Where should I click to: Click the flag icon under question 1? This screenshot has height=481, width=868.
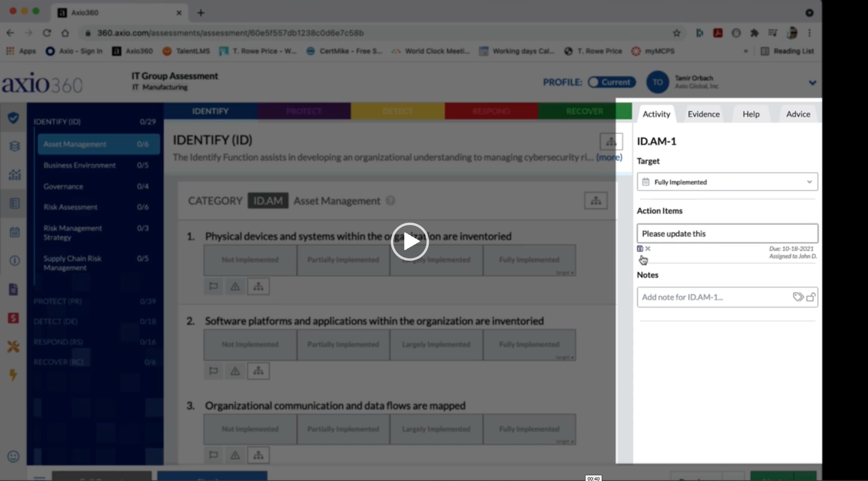click(213, 287)
